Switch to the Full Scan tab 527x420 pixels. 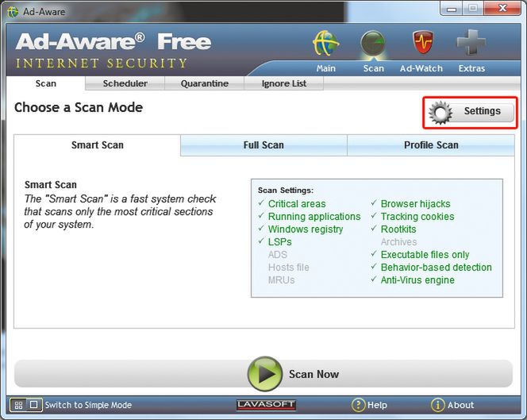tap(263, 145)
